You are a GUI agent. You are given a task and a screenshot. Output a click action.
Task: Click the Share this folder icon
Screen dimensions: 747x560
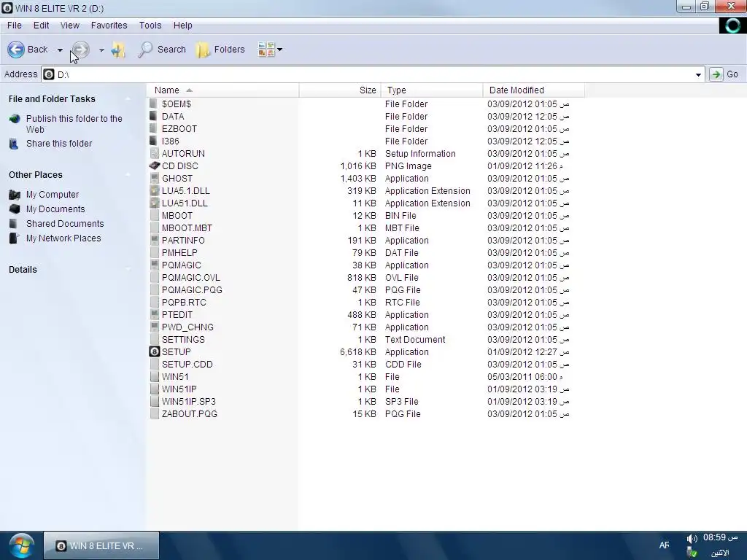(x=14, y=144)
